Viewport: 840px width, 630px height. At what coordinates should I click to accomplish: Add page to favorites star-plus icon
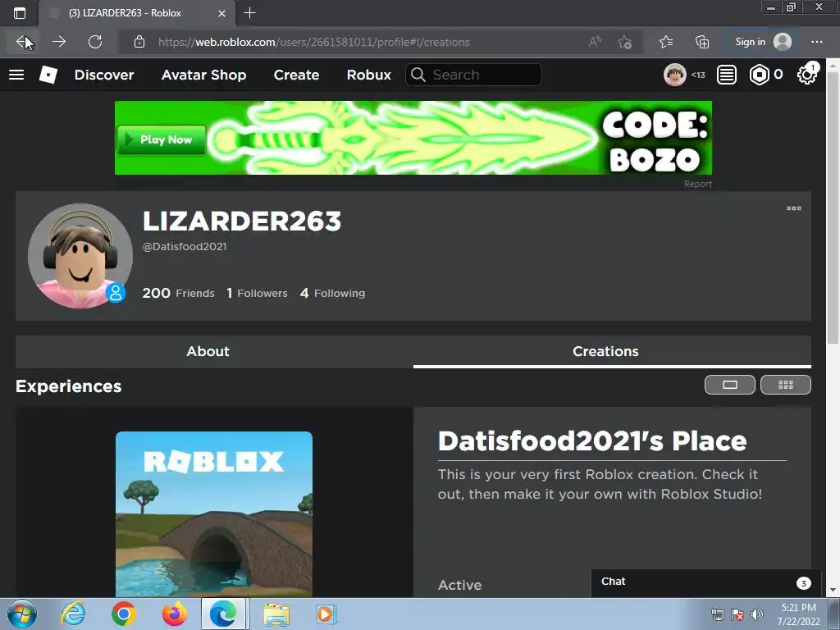point(624,42)
